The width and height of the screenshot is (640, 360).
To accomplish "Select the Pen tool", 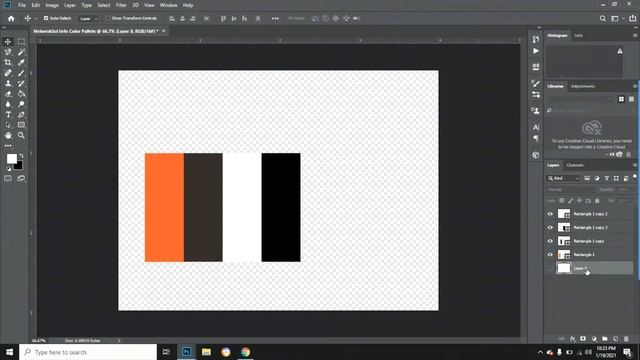I will [21, 115].
